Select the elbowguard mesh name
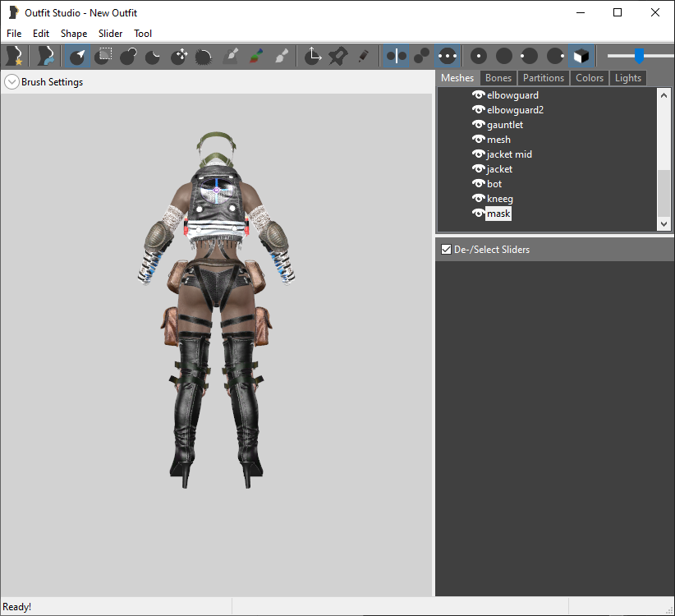 (512, 95)
